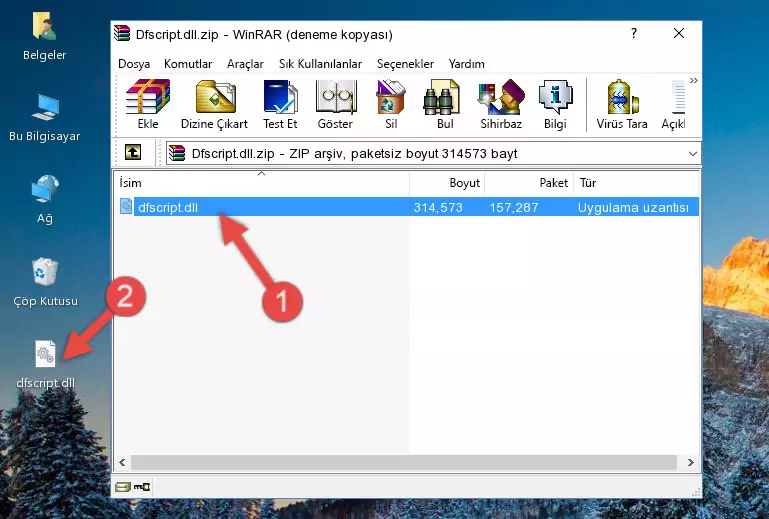This screenshot has width=769, height=519.
Task: Start Virüs Tara scan
Action: [x=622, y=104]
